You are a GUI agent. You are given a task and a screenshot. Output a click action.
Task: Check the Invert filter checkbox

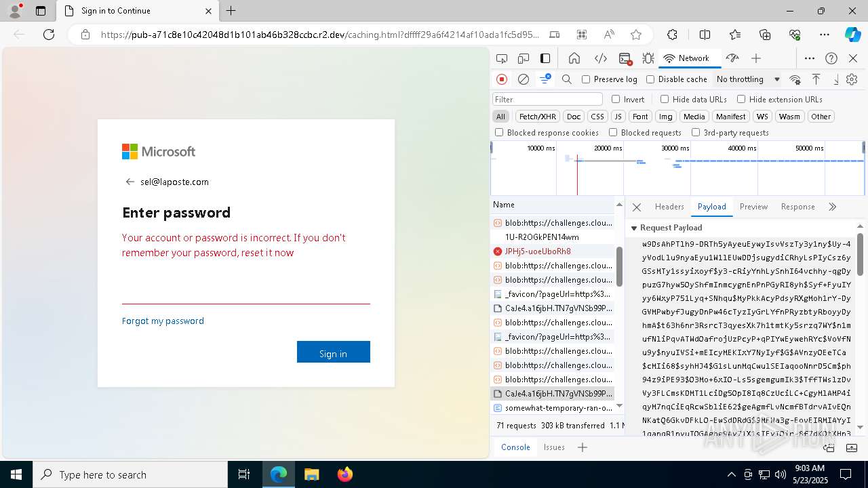pyautogui.click(x=616, y=99)
